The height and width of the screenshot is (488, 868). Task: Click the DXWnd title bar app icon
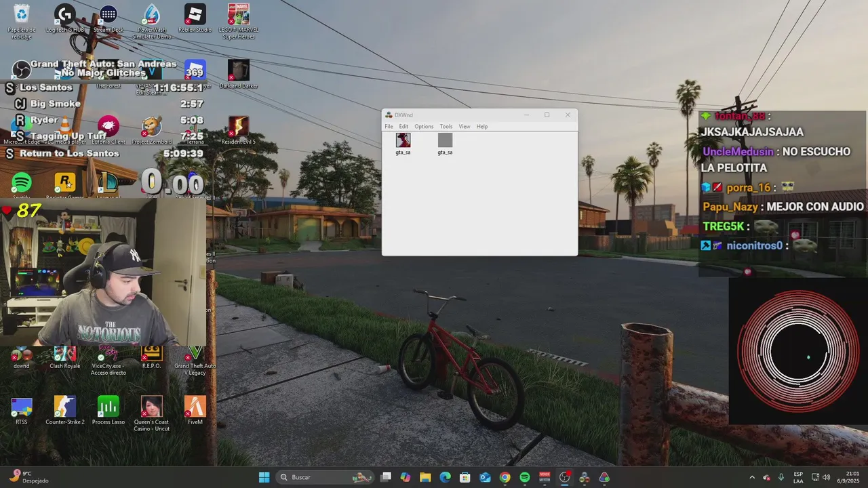(389, 115)
